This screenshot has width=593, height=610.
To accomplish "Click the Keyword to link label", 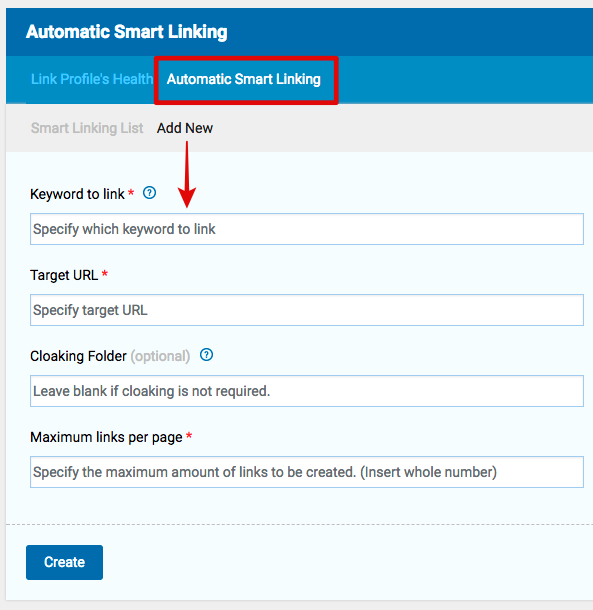I will pyautogui.click(x=77, y=194).
